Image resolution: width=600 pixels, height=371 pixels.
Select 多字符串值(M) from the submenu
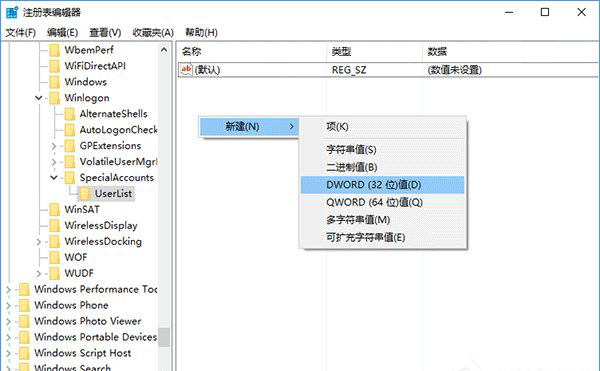tap(383, 220)
